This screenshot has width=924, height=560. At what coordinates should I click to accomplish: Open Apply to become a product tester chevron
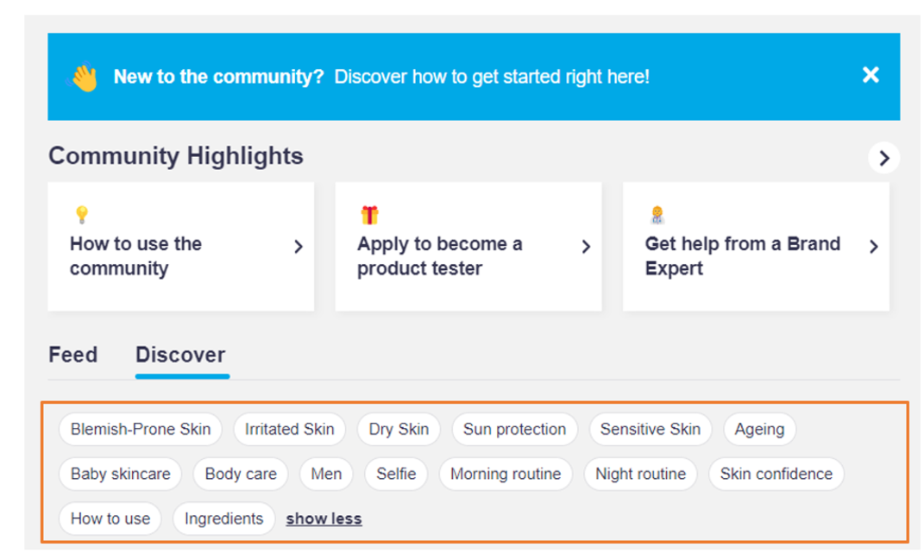tap(586, 247)
